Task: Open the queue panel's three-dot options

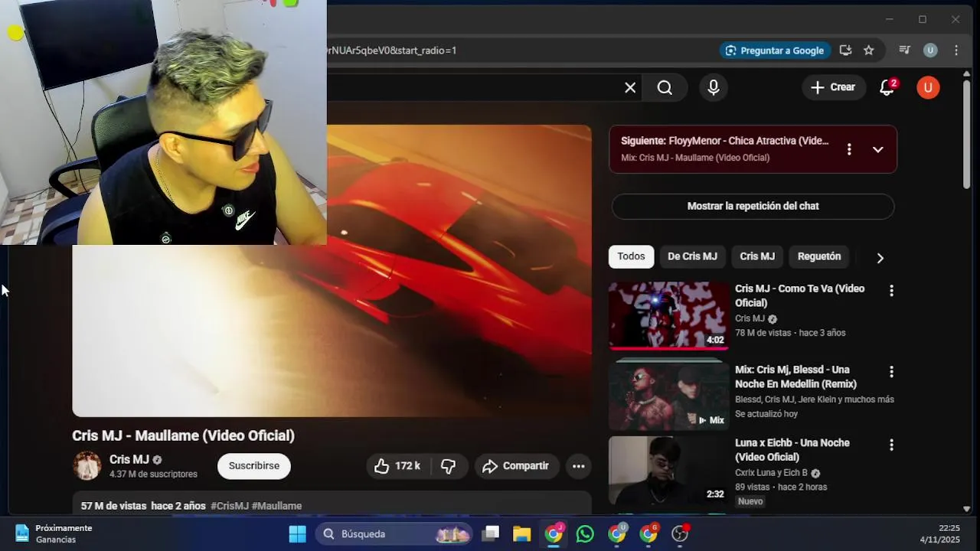Action: click(x=848, y=149)
